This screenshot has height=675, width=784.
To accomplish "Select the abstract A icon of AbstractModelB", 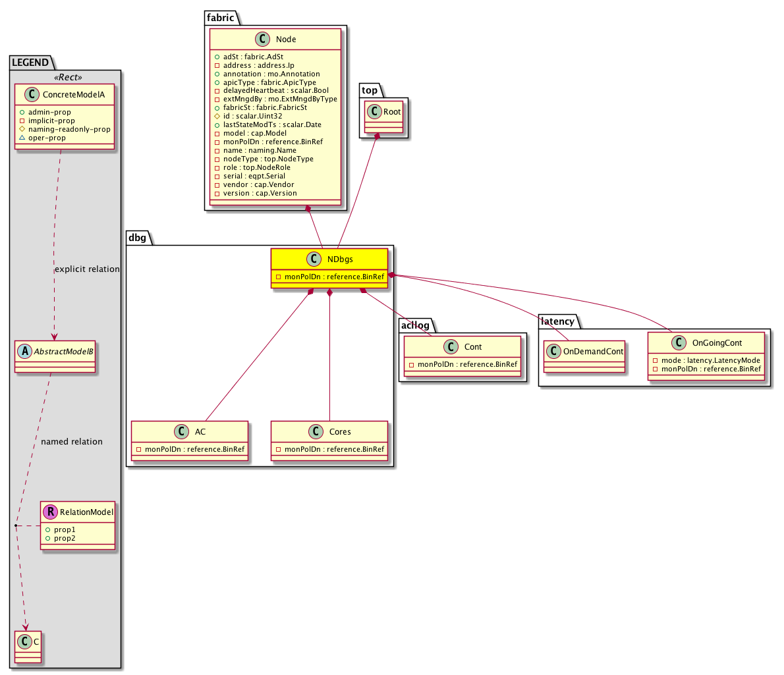I will point(24,351).
